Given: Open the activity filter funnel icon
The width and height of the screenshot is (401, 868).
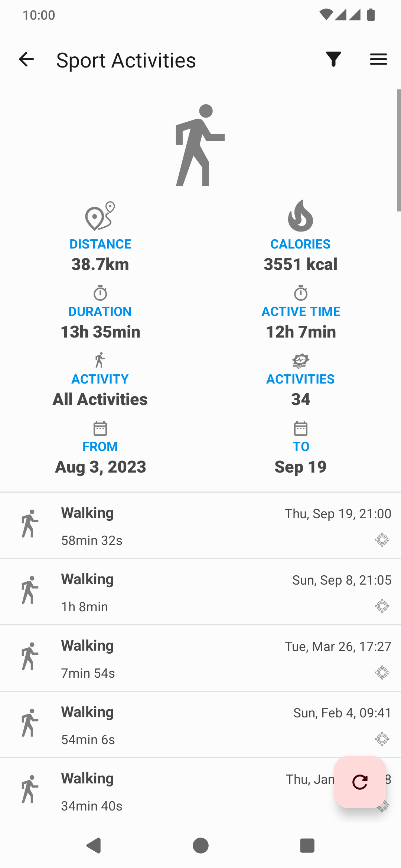Looking at the screenshot, I should [x=333, y=59].
